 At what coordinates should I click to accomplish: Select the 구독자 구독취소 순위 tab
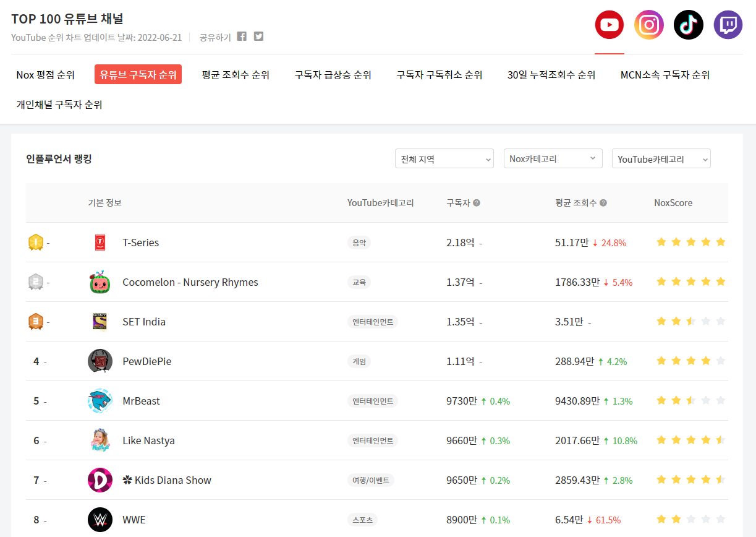[440, 75]
